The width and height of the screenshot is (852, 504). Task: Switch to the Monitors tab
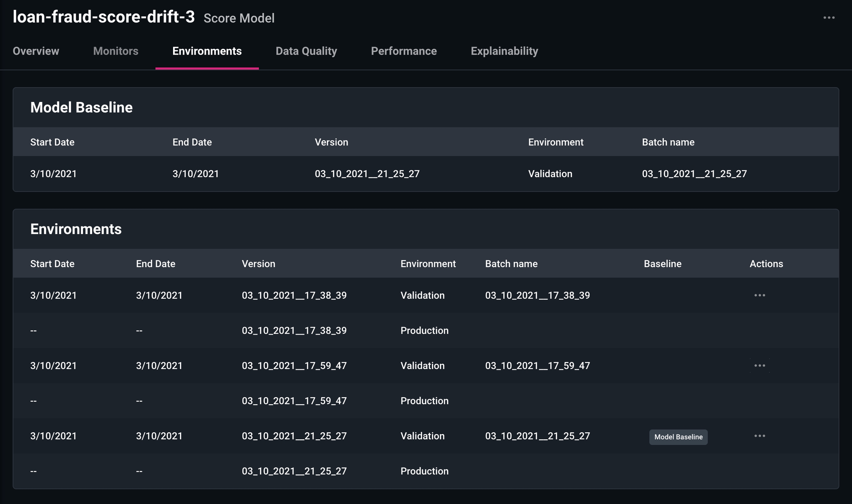coord(115,51)
